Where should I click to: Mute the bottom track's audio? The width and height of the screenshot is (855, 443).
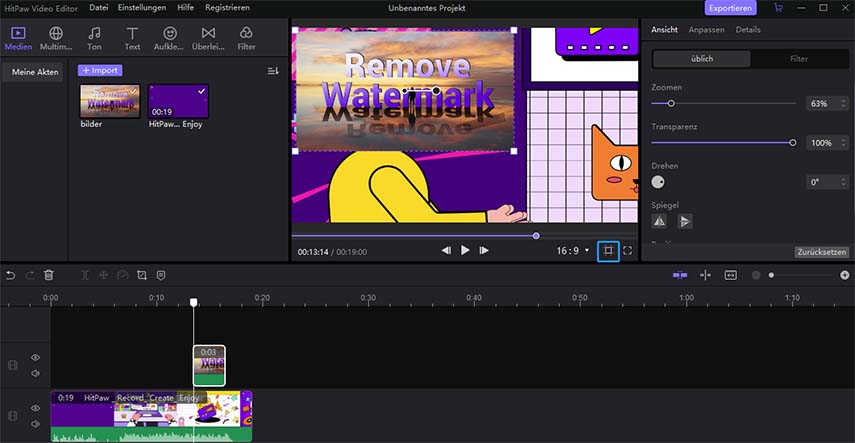pyautogui.click(x=35, y=423)
